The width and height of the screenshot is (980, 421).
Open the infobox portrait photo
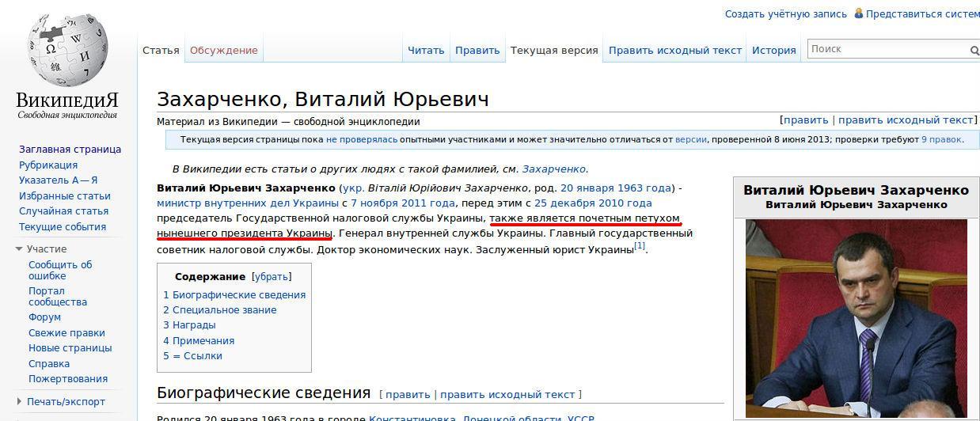pyautogui.click(x=856, y=318)
